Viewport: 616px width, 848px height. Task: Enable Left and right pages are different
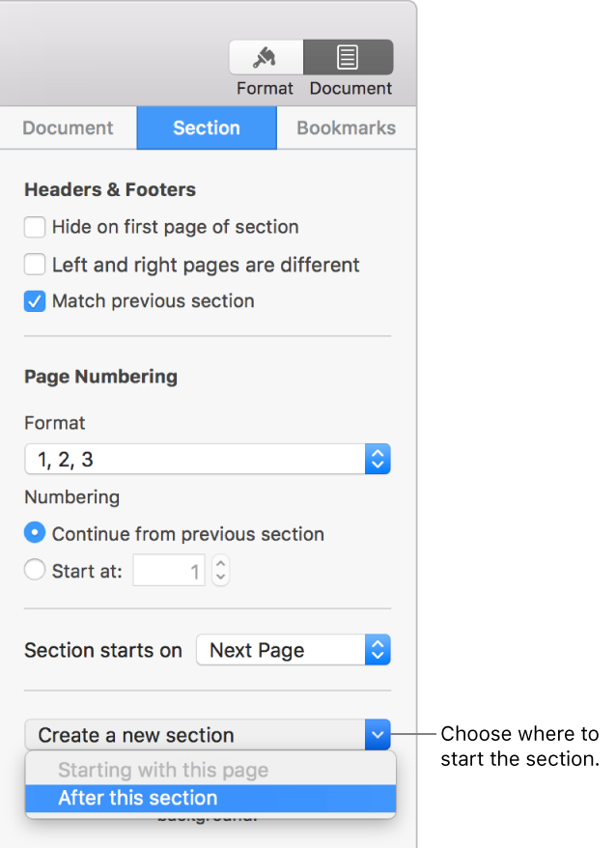[34, 265]
